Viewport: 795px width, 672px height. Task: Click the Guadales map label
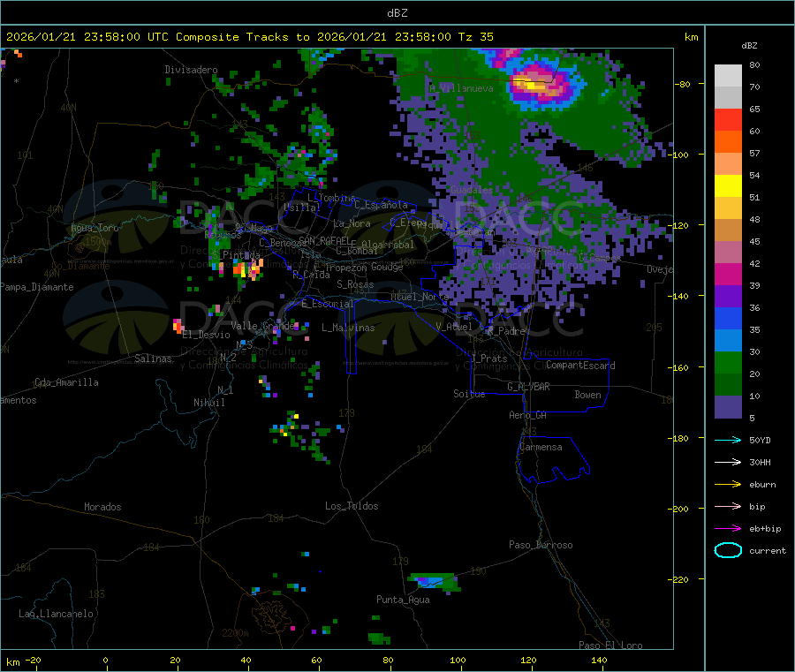(x=472, y=190)
